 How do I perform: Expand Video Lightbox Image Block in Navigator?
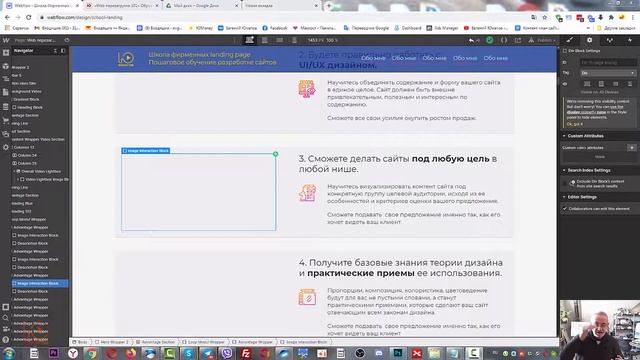point(18,180)
